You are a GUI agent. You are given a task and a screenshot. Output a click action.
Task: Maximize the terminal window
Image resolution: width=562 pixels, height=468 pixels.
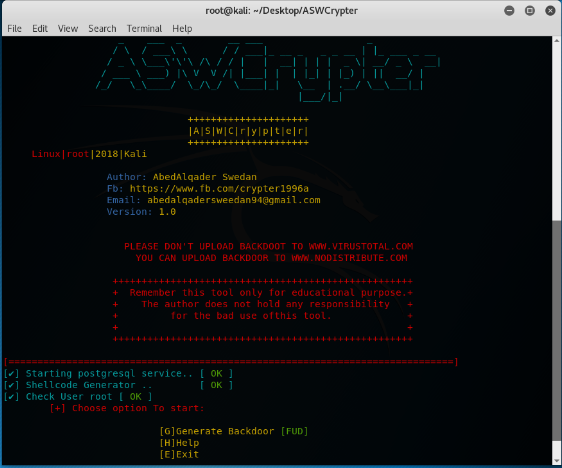click(x=530, y=11)
